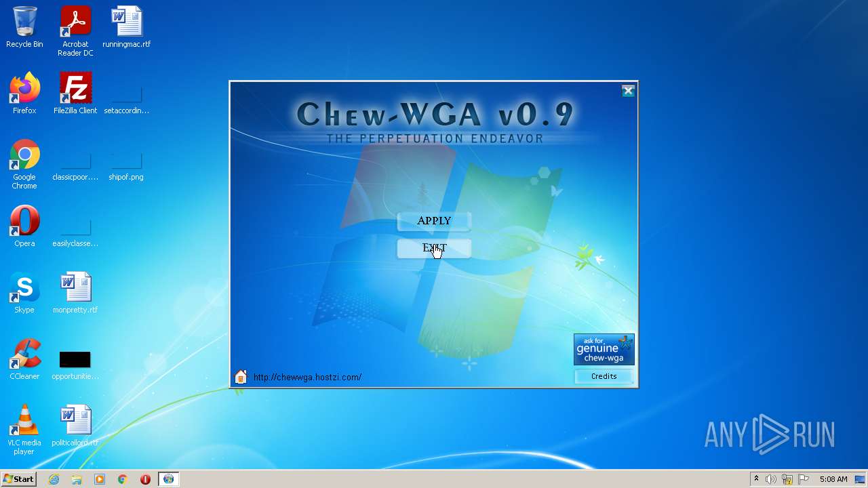Select the VLC media player shortcut
Screen dimensions: 868x488
click(24, 430)
